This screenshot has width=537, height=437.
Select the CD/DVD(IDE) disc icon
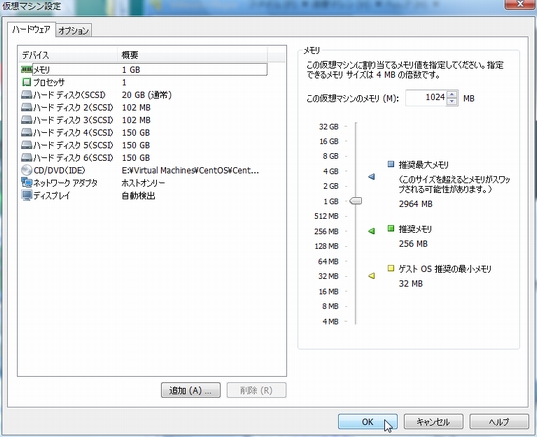[x=26, y=170]
